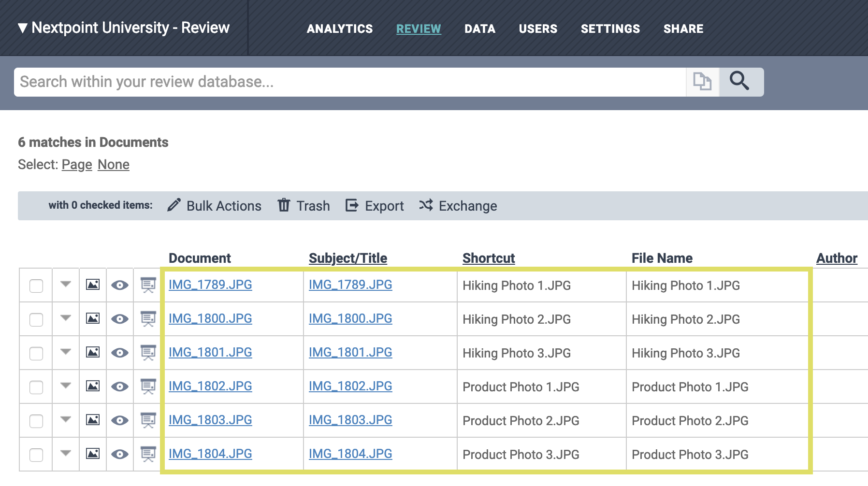This screenshot has height=486, width=868.
Task: Toggle eye icon for IMG_1801.JPG row
Action: pos(120,353)
